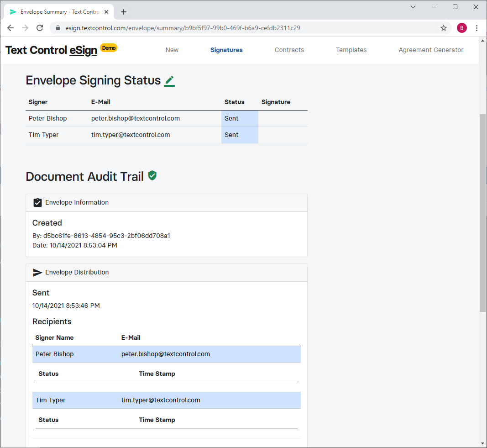
Task: Open the tab search chevron
Action: 413,7
